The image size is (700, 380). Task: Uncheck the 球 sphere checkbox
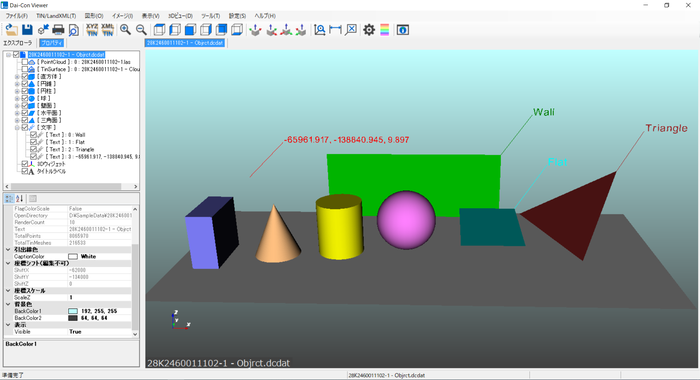[25, 98]
